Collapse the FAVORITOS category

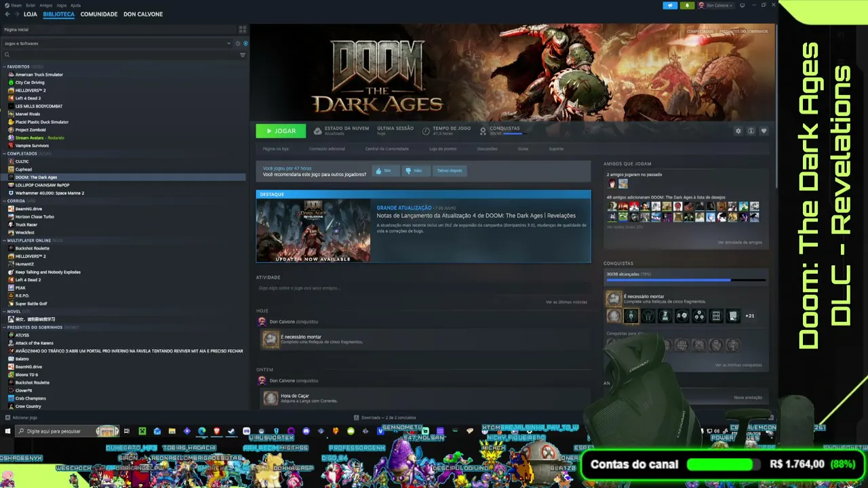click(5, 67)
